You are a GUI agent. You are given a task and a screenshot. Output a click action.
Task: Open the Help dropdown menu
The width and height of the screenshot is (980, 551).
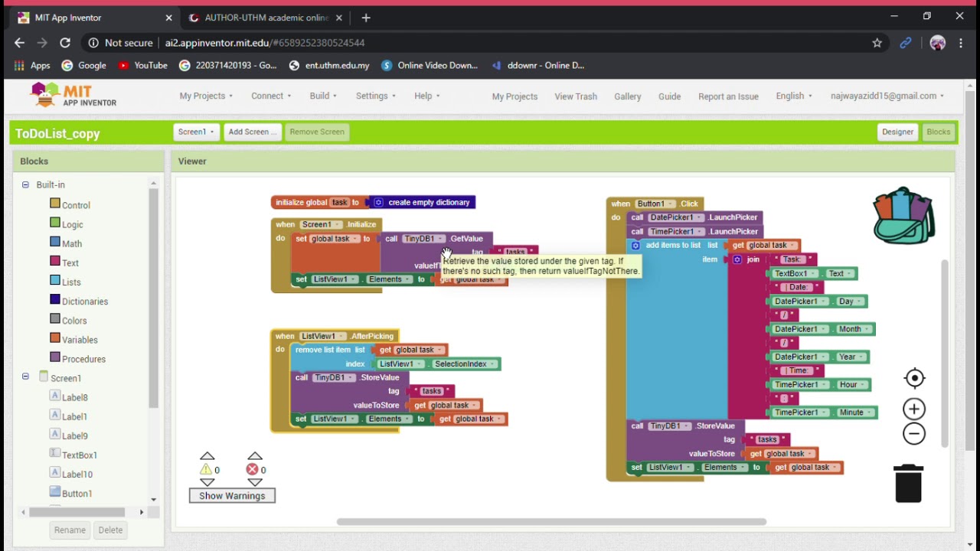427,96
